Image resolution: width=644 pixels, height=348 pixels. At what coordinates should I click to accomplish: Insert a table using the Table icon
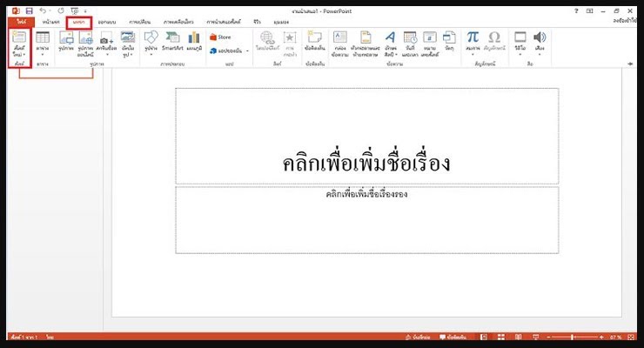coord(43,44)
